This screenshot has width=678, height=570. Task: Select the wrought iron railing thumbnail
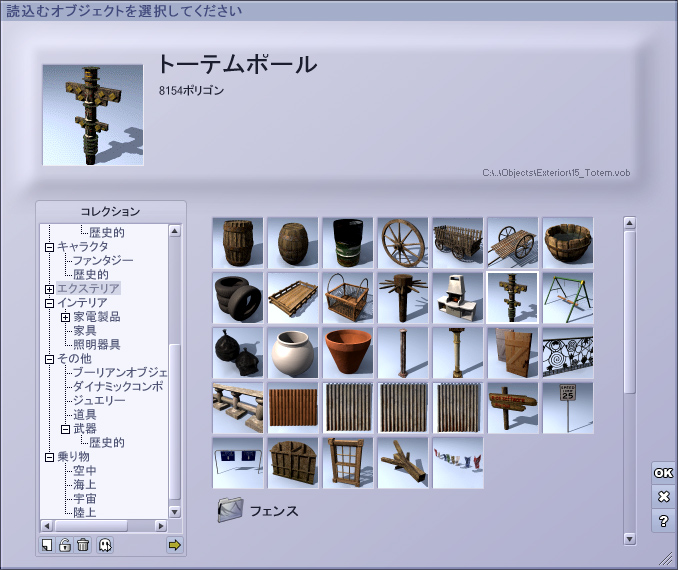coord(568,353)
